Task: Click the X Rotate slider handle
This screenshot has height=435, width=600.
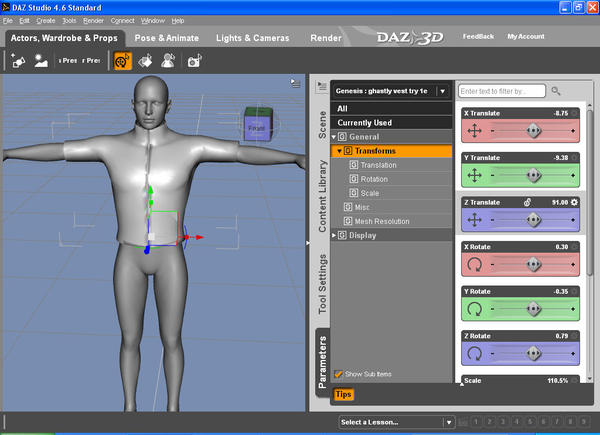Action: coord(533,264)
